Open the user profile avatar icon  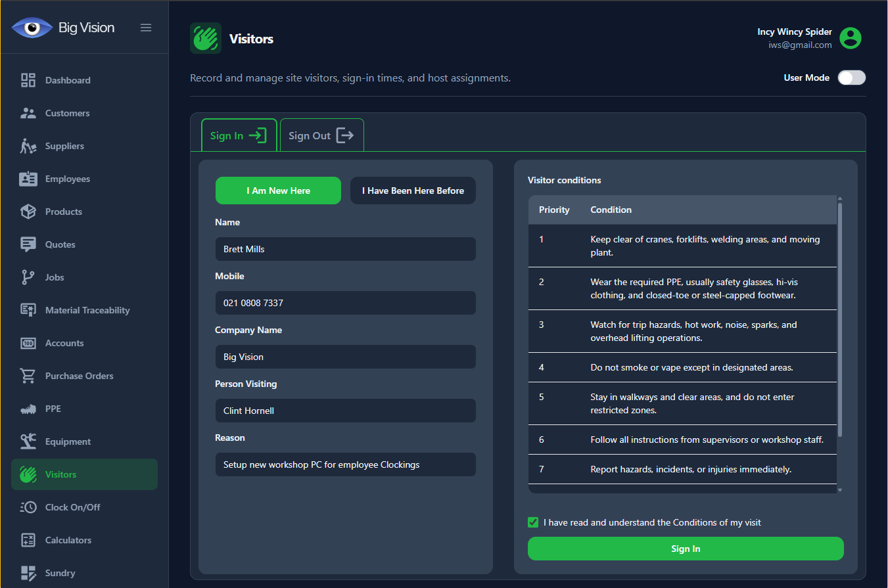851,38
